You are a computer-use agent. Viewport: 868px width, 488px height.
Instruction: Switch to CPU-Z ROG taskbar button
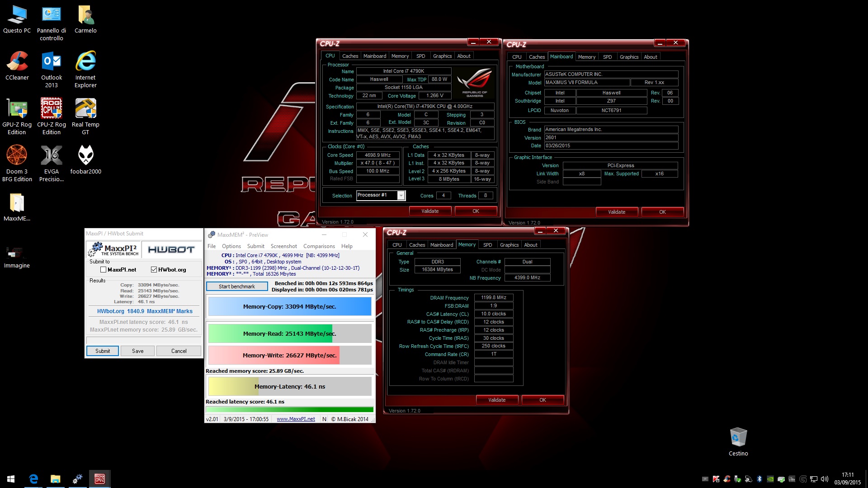(x=99, y=479)
